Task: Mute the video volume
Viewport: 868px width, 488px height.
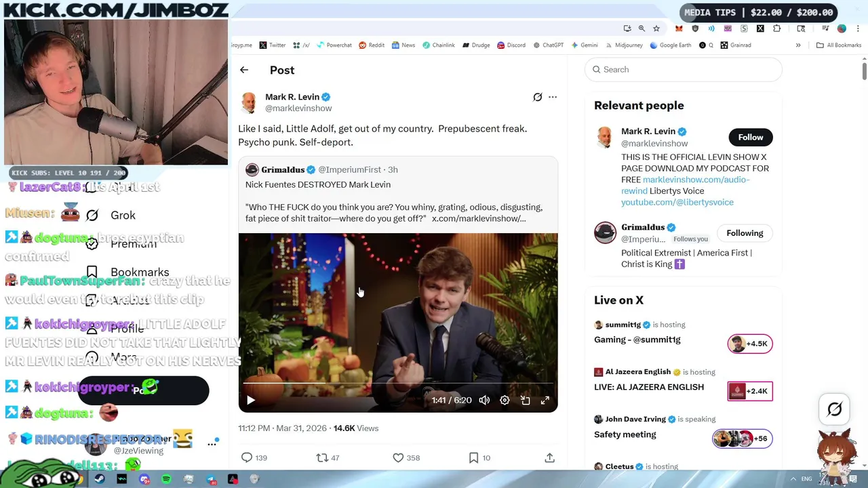Action: pos(484,401)
